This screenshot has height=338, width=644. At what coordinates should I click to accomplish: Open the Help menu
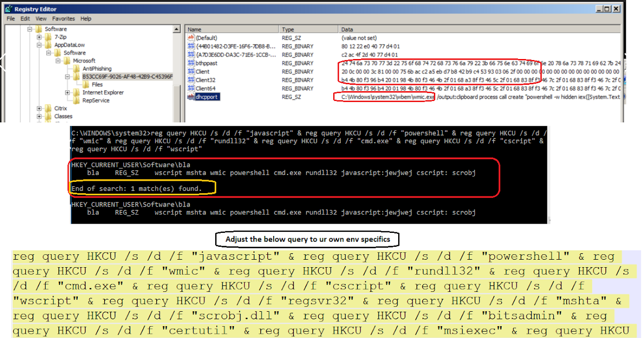(86, 19)
